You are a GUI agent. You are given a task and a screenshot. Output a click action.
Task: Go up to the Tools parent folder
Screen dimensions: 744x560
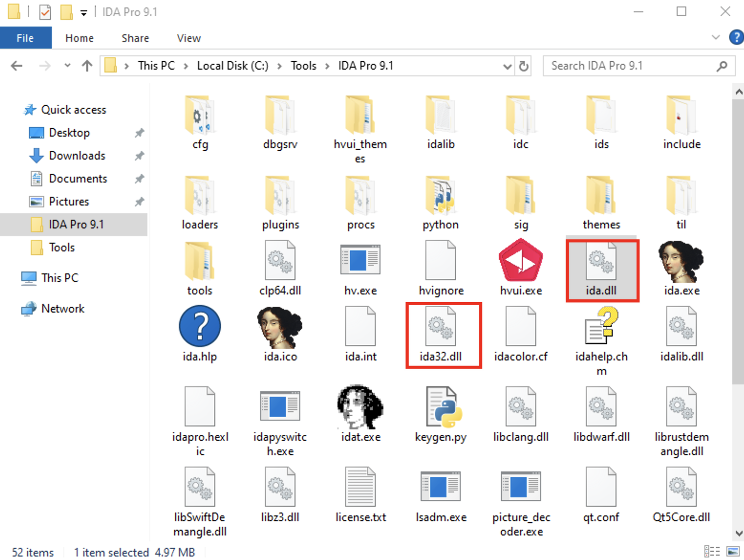[x=87, y=66]
